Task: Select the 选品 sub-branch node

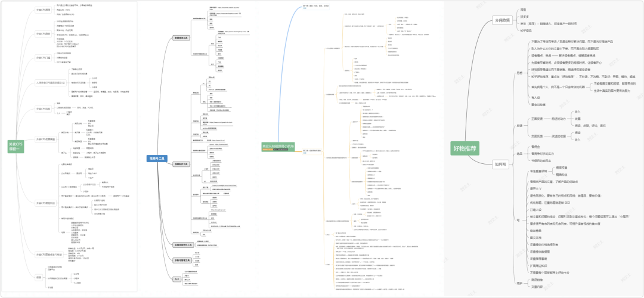Action: 519,154
